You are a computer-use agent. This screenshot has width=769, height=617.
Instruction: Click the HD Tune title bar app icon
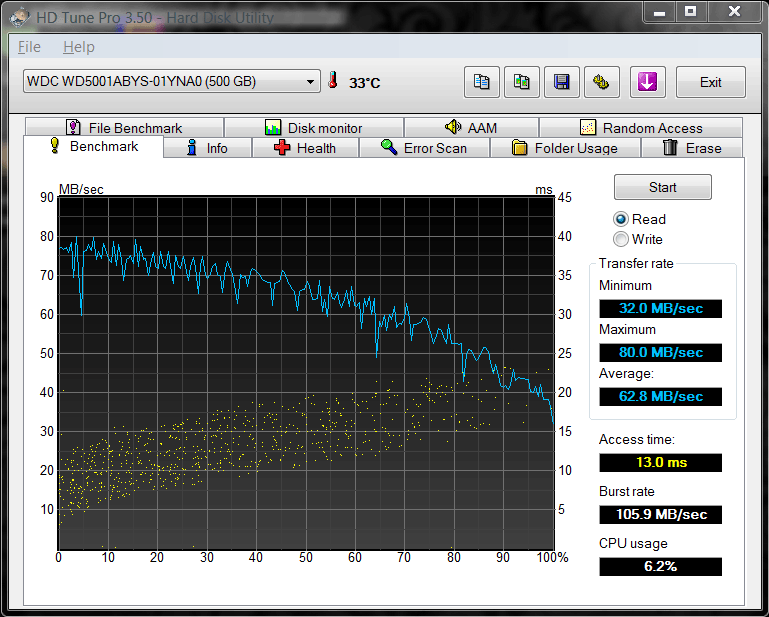pyautogui.click(x=20, y=18)
